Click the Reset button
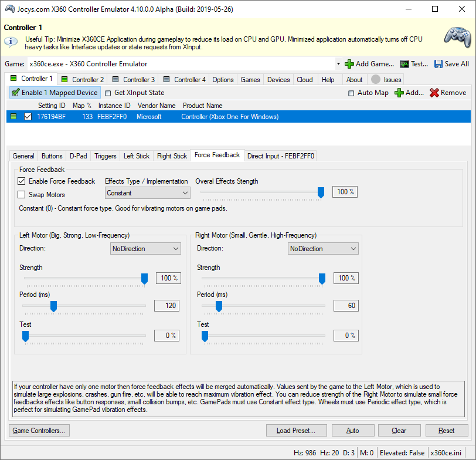This screenshot has width=476, height=460. click(447, 431)
